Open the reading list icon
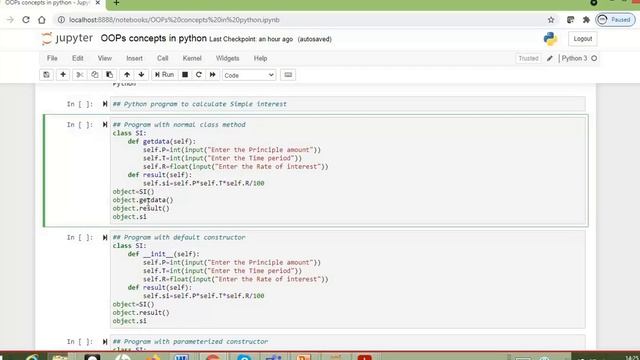This screenshot has height=360, width=640. pyautogui.click(x=571, y=20)
